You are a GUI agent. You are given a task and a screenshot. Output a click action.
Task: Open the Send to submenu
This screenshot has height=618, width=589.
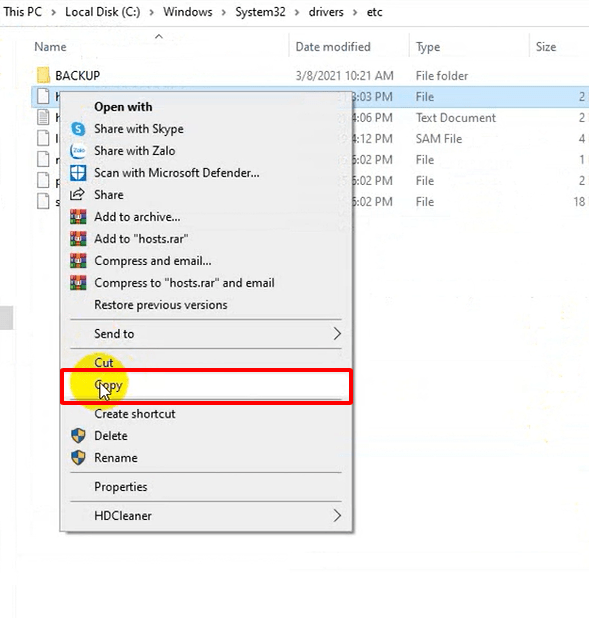pos(206,334)
